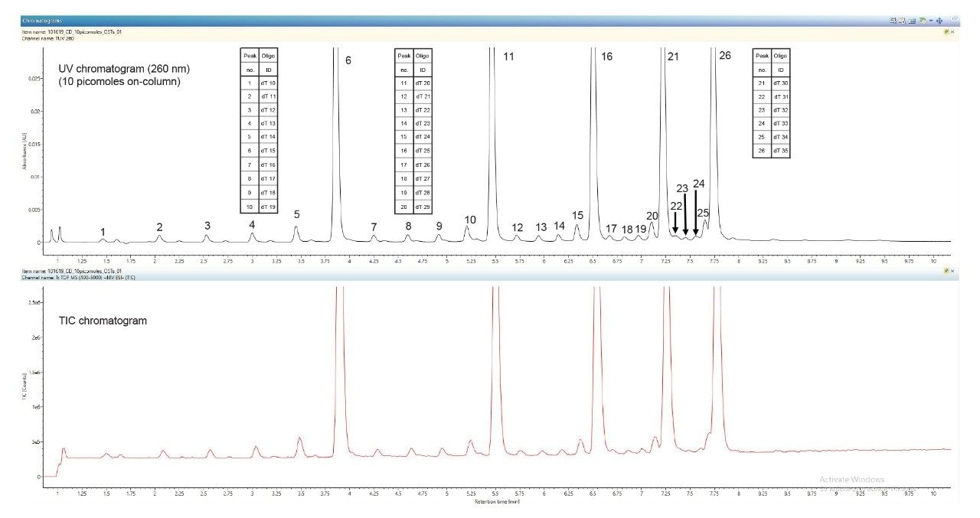Click the second layout icon beside the table-grid icon
Viewport: 980px width, 518px height.
click(902, 21)
